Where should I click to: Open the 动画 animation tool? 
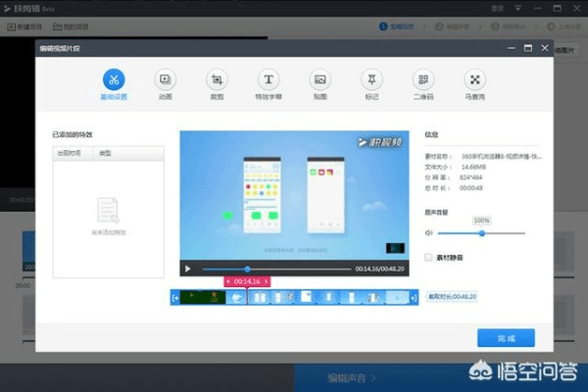pos(166,79)
